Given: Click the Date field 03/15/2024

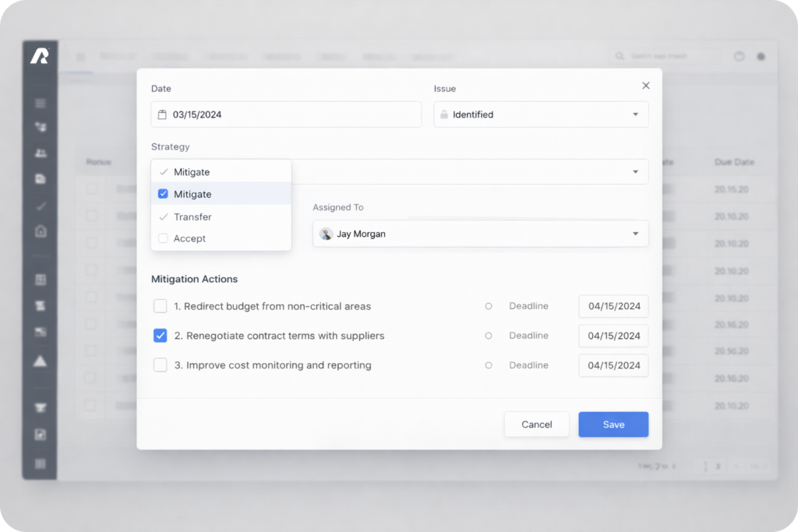Looking at the screenshot, I should coord(286,115).
